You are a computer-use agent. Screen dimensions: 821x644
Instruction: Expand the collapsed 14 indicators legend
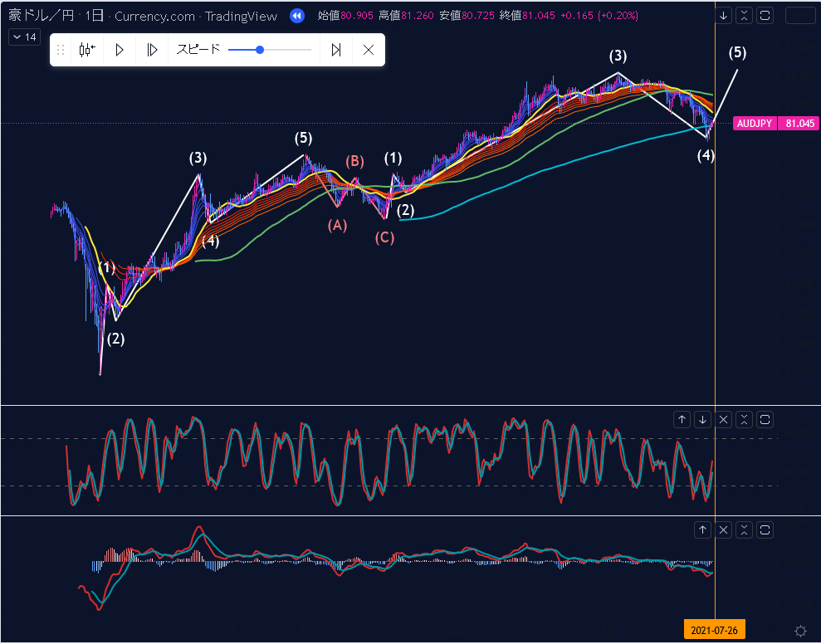click(24, 37)
